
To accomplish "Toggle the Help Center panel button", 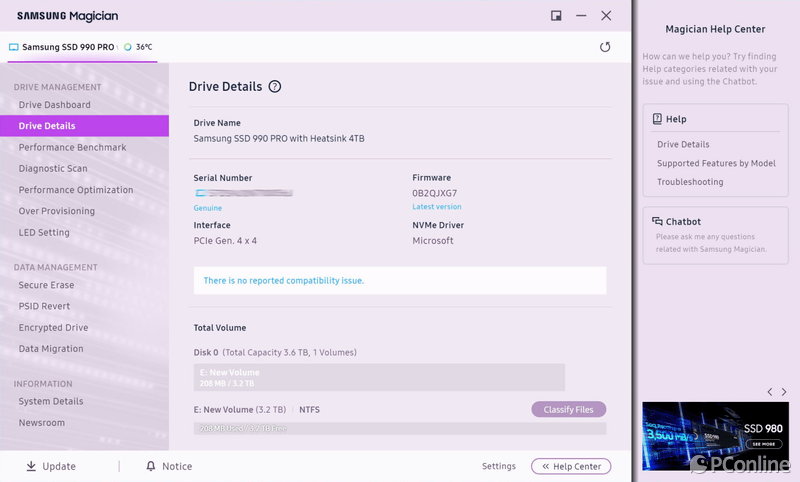I will [x=571, y=466].
